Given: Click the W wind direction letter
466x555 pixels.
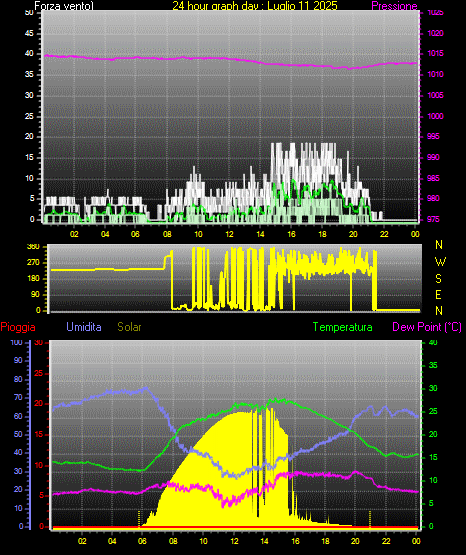Looking at the screenshot, I should pos(440,262).
